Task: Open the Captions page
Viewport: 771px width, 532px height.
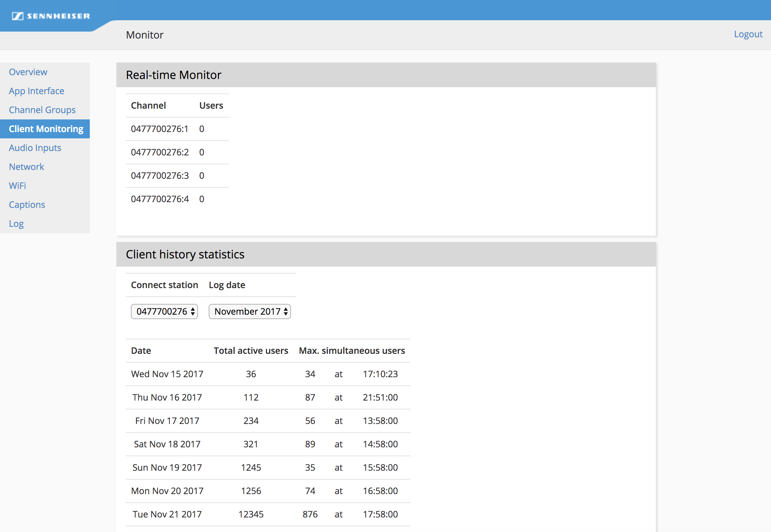Action: (27, 205)
